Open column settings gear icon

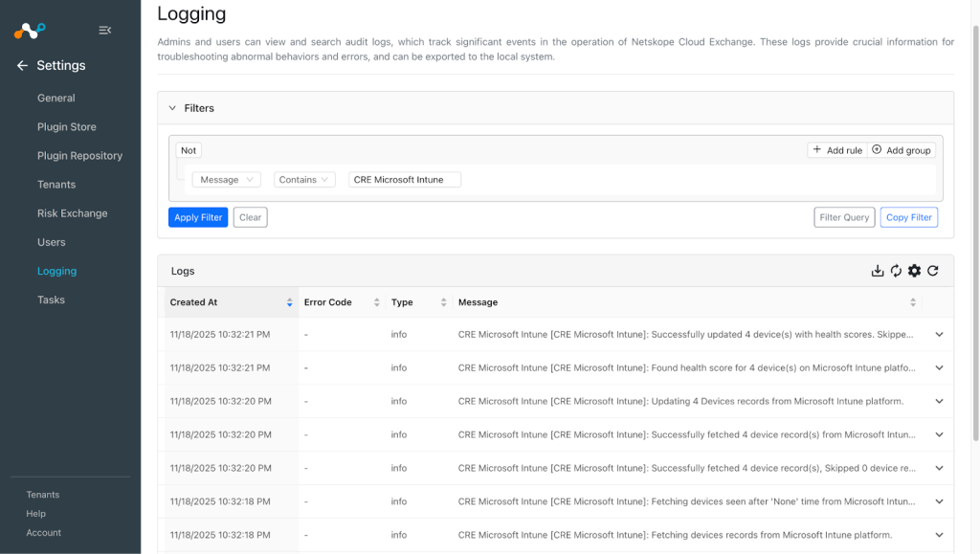[914, 271]
